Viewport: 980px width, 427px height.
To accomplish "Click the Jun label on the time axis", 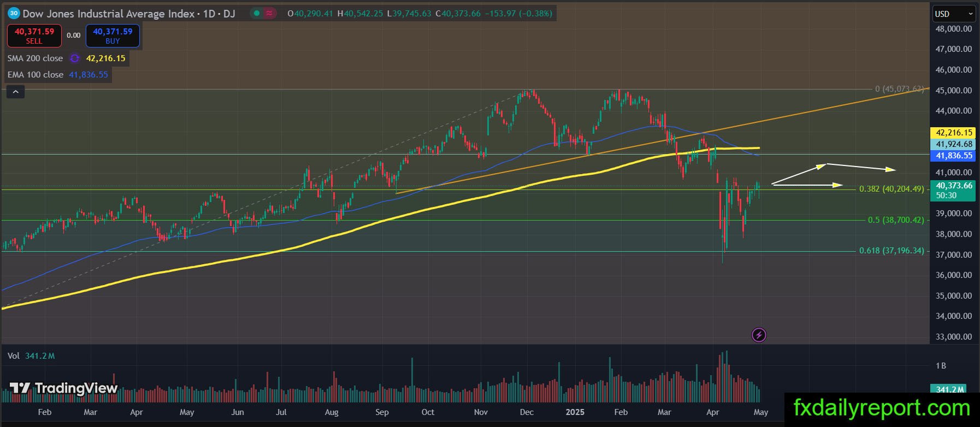I will (x=238, y=412).
